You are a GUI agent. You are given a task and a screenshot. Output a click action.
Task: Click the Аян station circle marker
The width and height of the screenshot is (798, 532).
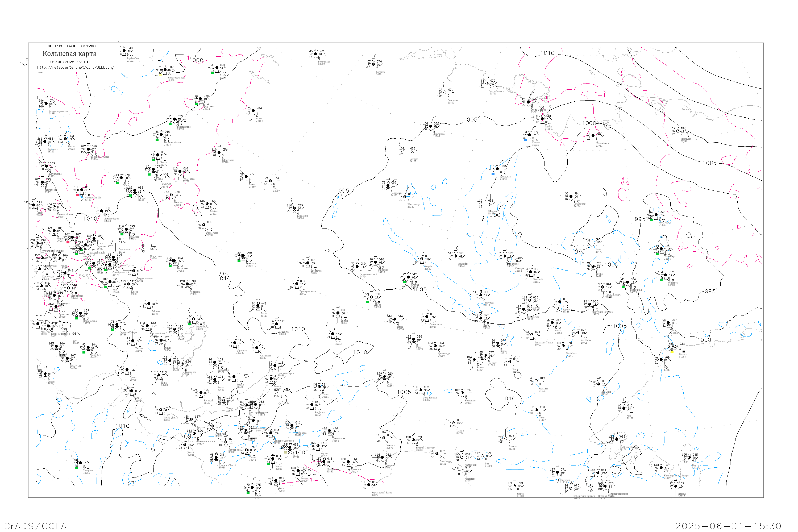pyautogui.click(x=624, y=408)
